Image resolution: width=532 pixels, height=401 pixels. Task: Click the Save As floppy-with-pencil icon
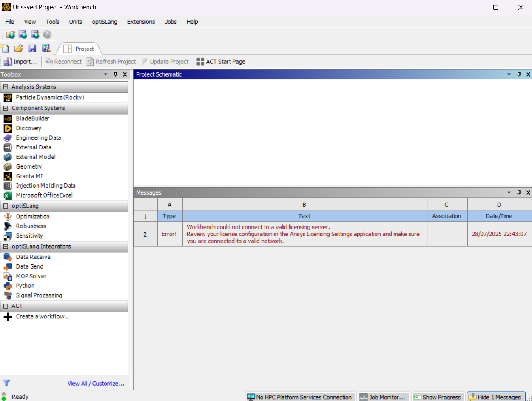pos(46,49)
